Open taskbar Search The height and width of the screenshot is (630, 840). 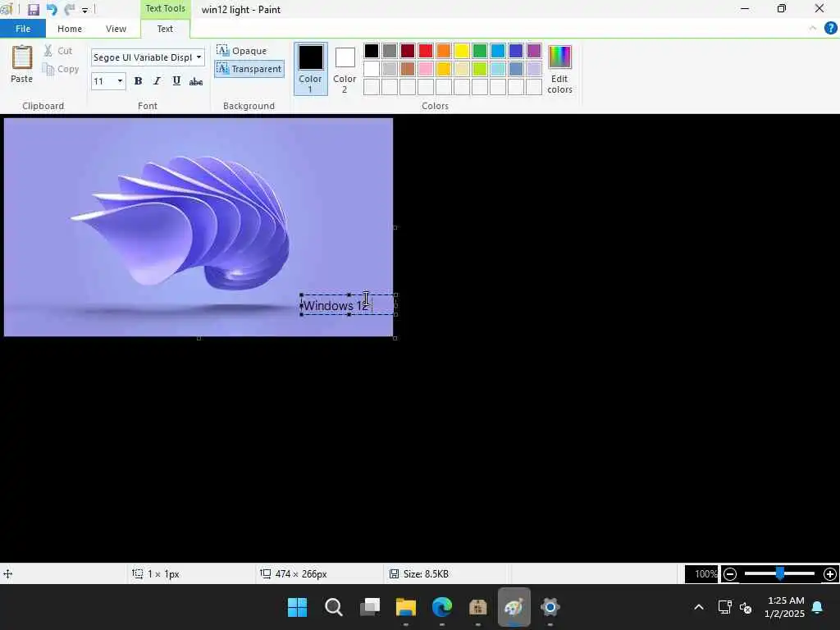click(333, 607)
